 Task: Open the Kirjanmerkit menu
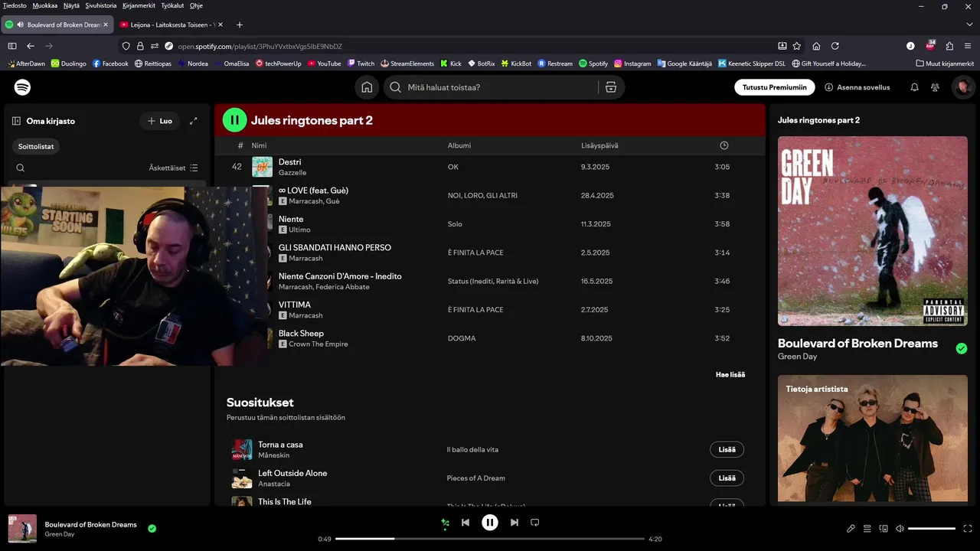pyautogui.click(x=139, y=5)
